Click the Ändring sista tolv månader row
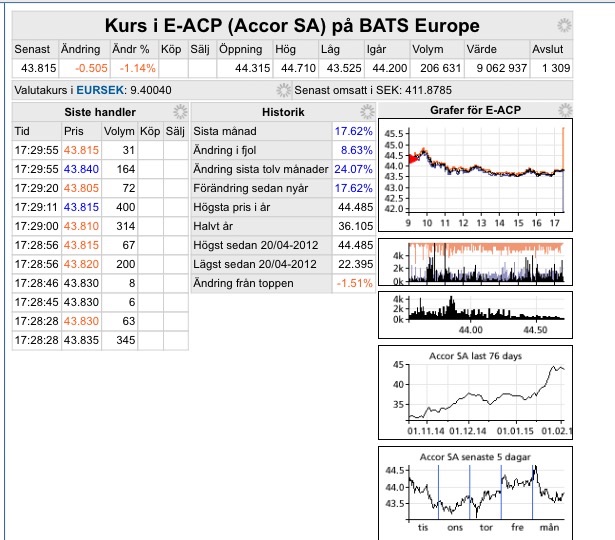Image resolution: width=615 pixels, height=540 pixels. click(260, 169)
